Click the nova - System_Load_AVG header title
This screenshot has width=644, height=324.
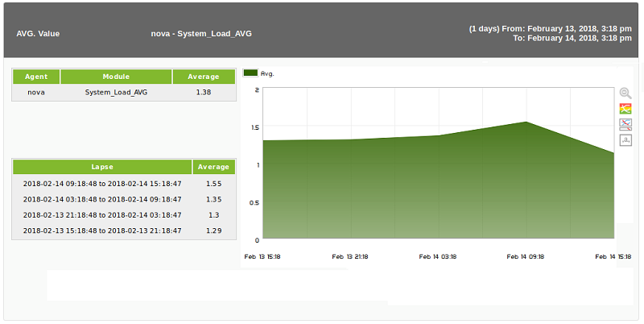tap(201, 34)
